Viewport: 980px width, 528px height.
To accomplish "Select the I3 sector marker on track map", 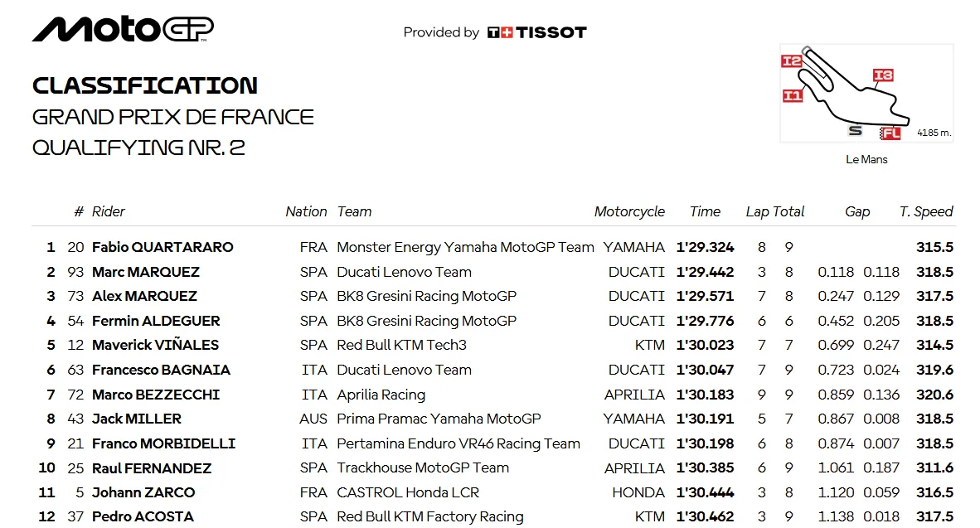I will tap(883, 75).
